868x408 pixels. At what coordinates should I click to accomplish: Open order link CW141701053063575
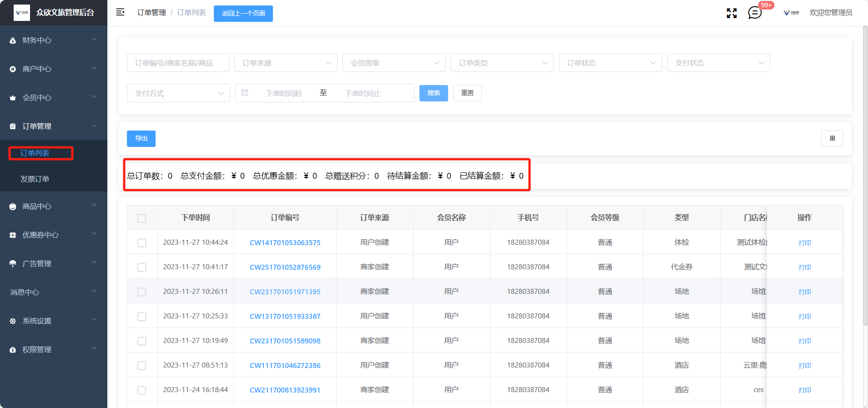(285, 243)
